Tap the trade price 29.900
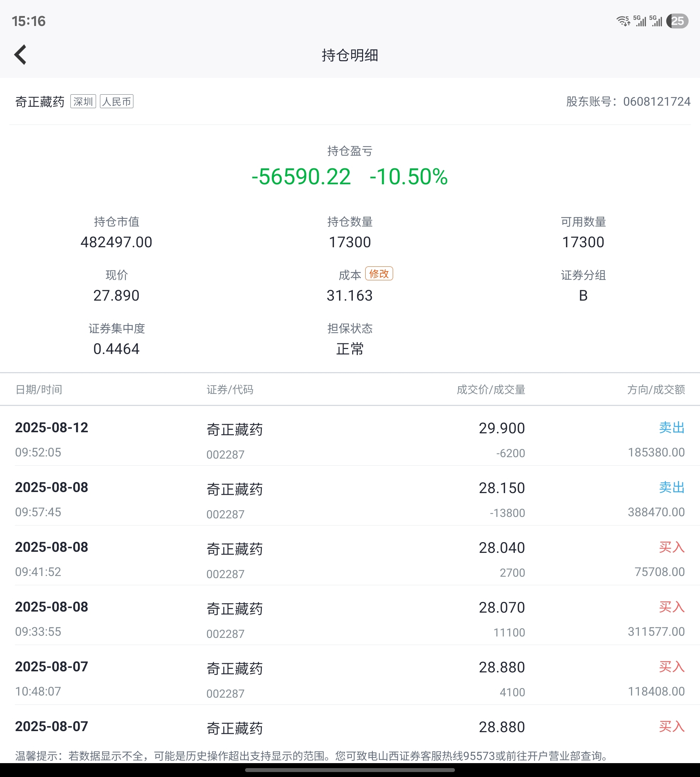The height and width of the screenshot is (777, 700). (x=502, y=428)
